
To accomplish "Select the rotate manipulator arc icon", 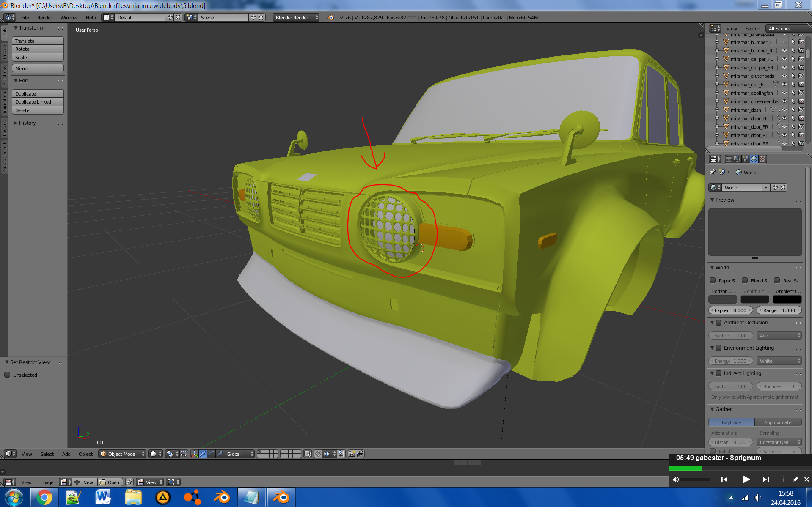I will tap(211, 454).
